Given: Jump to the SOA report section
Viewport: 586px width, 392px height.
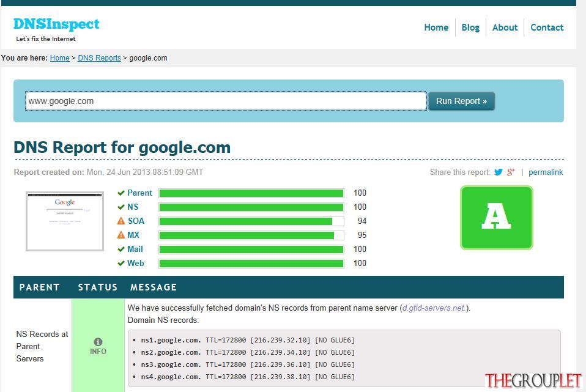Looking at the screenshot, I should click(136, 221).
